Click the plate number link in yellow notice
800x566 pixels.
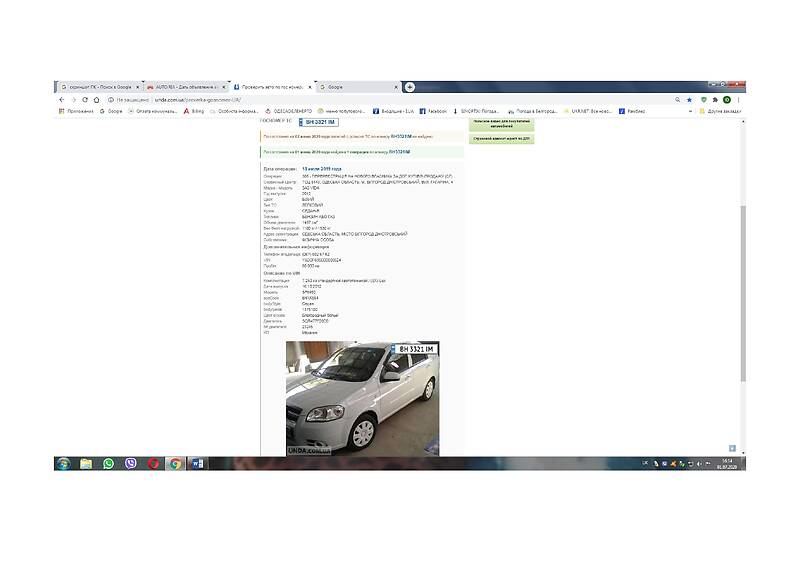401,136
